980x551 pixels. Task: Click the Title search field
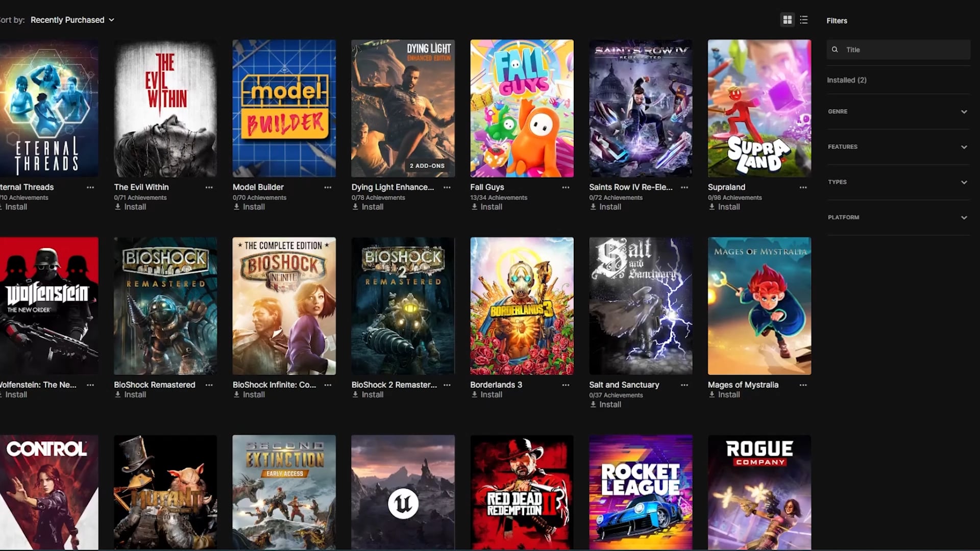898,49
